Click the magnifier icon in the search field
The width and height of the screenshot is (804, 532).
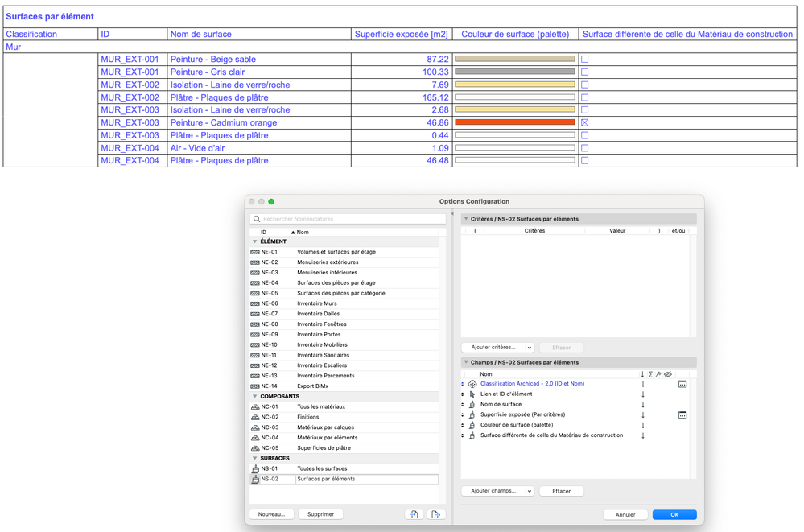pos(257,219)
